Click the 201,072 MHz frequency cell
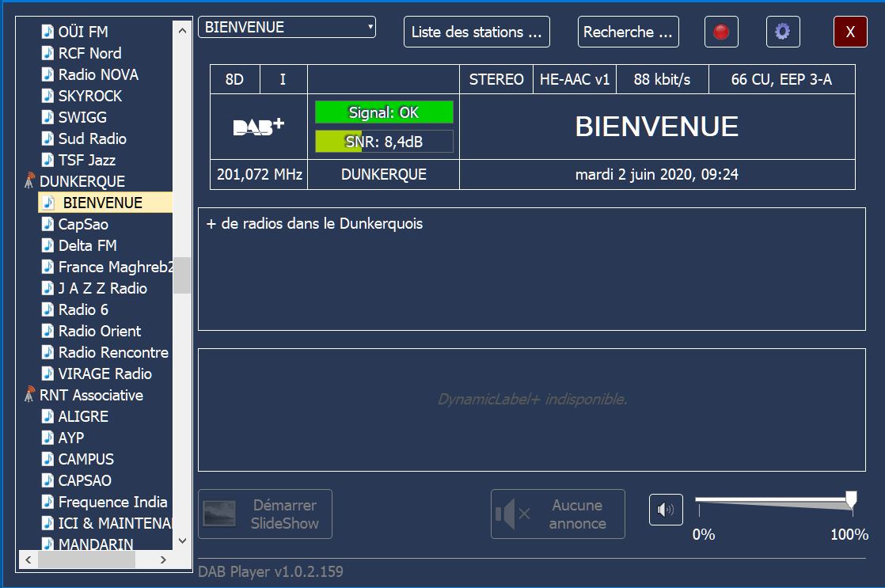 pos(259,174)
